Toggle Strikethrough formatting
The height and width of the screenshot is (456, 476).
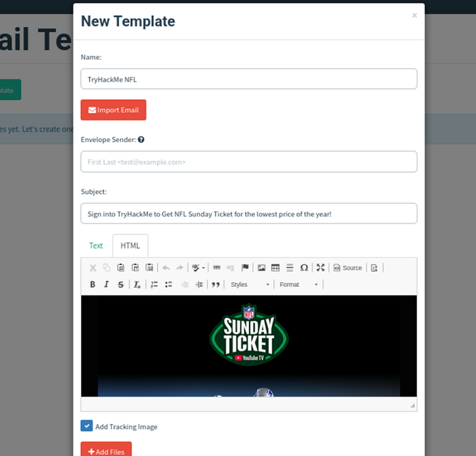(x=121, y=285)
